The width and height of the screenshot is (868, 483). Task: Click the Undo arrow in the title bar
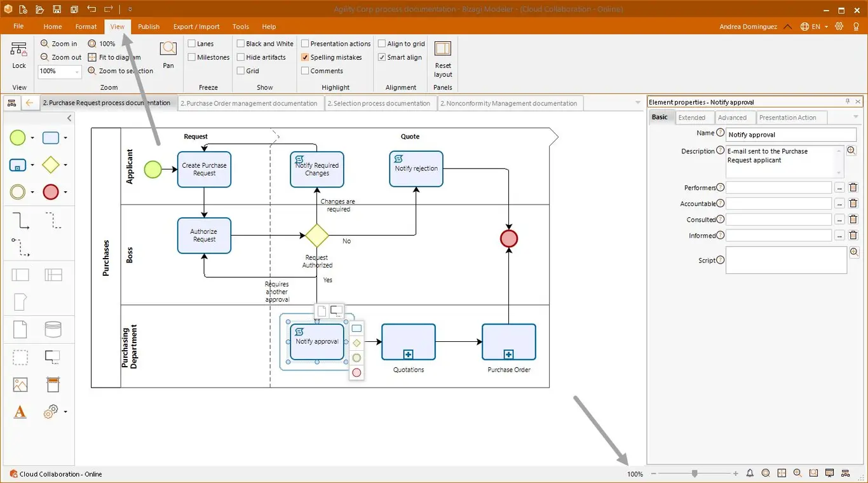tap(92, 10)
